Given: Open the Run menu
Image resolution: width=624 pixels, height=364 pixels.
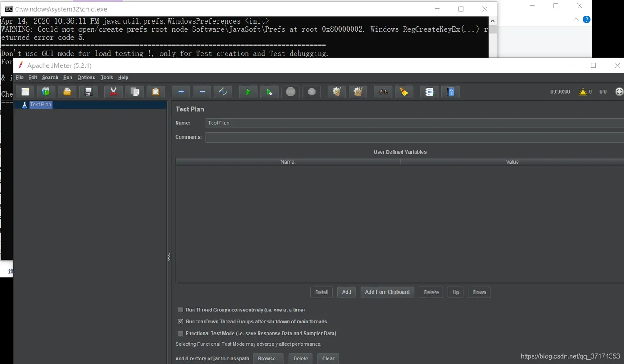Looking at the screenshot, I should (x=67, y=78).
